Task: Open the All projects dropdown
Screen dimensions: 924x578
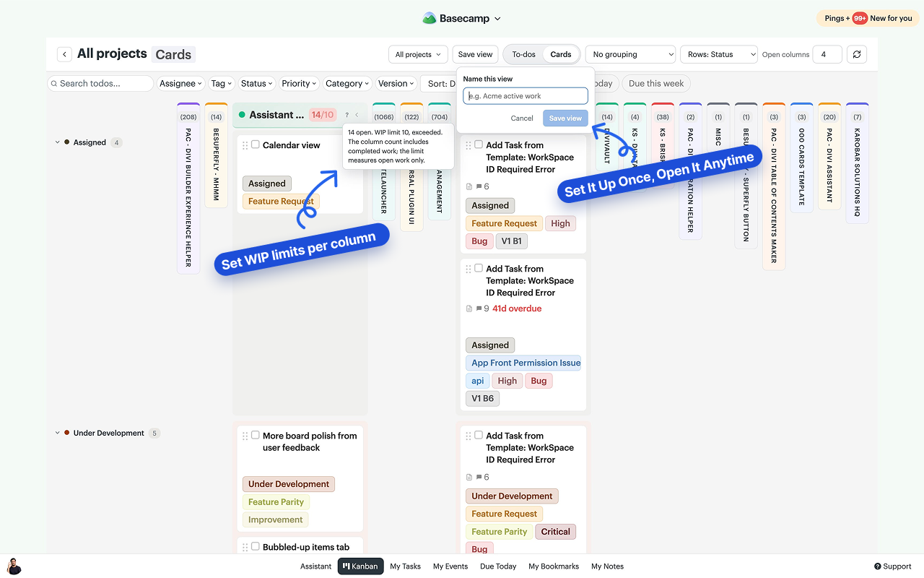Action: [418, 54]
